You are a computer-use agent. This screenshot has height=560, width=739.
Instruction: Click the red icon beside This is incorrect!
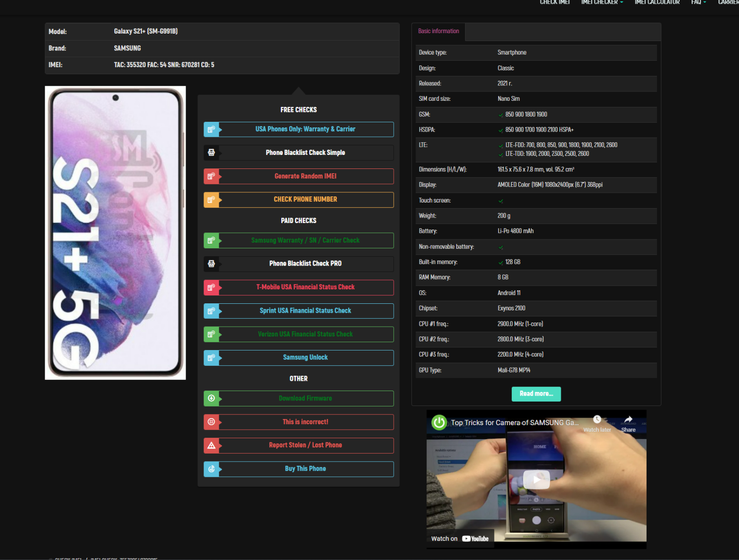point(211,422)
